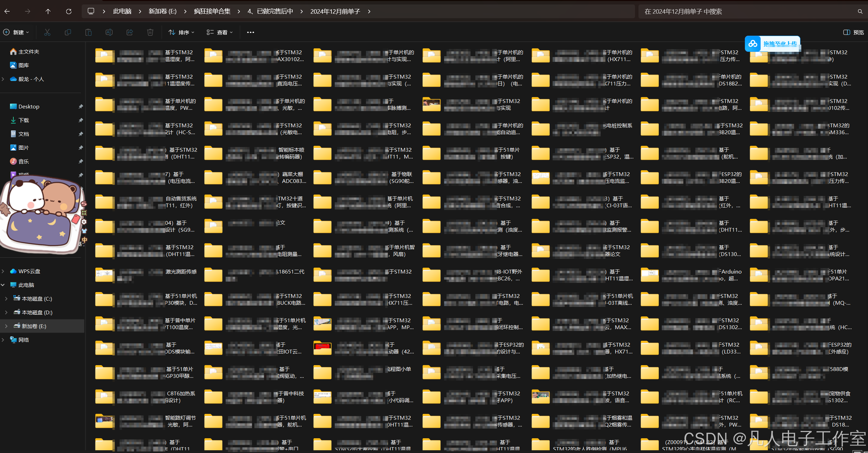This screenshot has width=868, height=453.
Task: Open the three-dots more options menu
Action: [x=250, y=32]
